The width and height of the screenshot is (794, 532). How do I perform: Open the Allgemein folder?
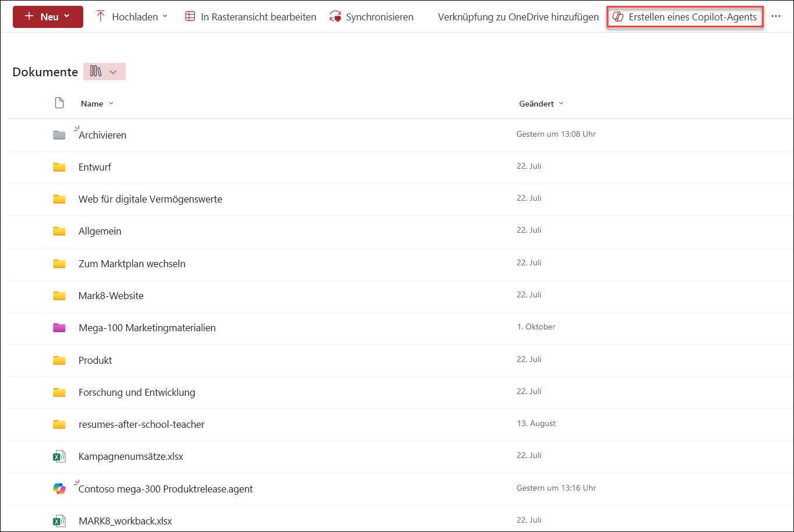pyautogui.click(x=100, y=231)
